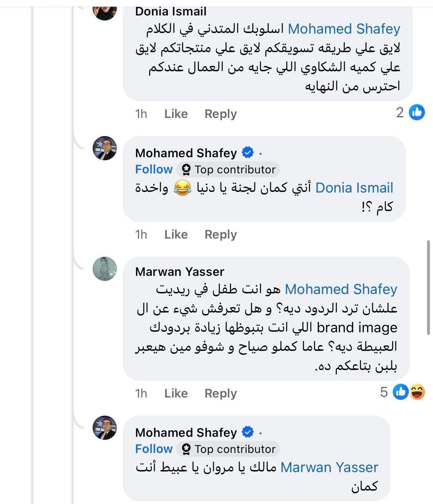This screenshot has height=504, width=433.
Task: Click blue thumbs-up reaction on Marwan's comment
Action: tap(401, 392)
